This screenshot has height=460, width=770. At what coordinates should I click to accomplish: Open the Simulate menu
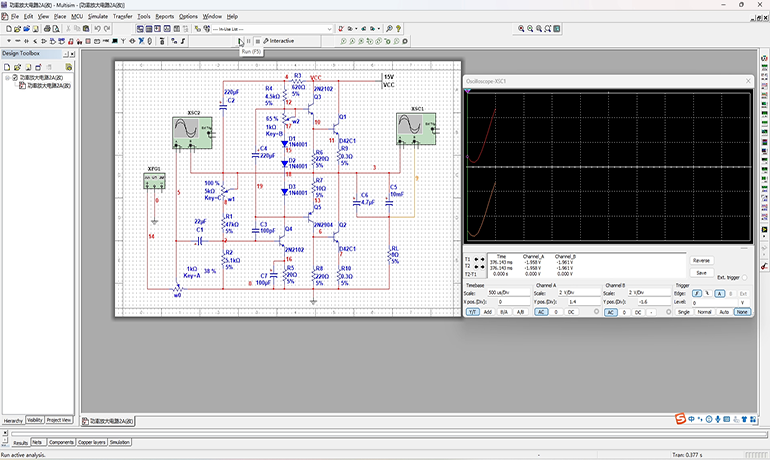click(98, 16)
